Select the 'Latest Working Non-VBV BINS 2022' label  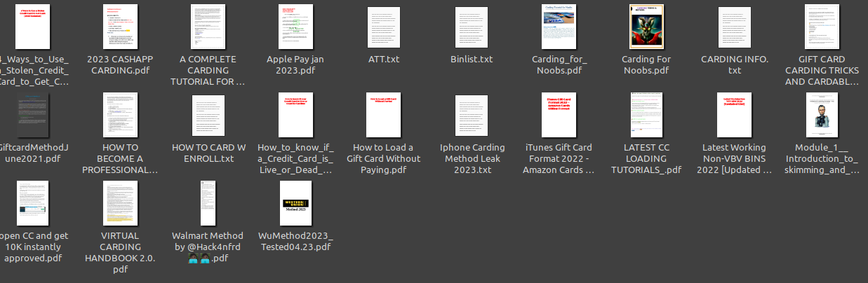[735, 159]
